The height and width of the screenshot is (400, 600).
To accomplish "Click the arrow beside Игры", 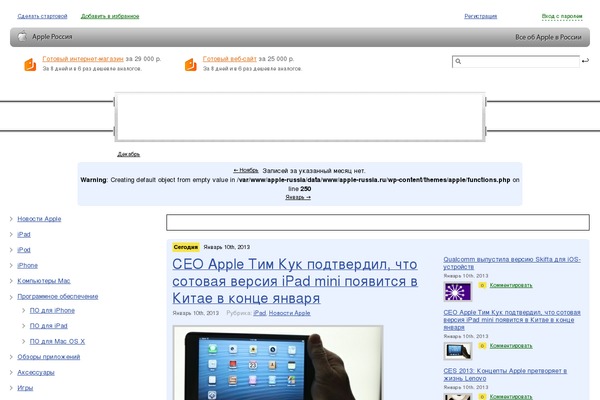I will (11, 388).
